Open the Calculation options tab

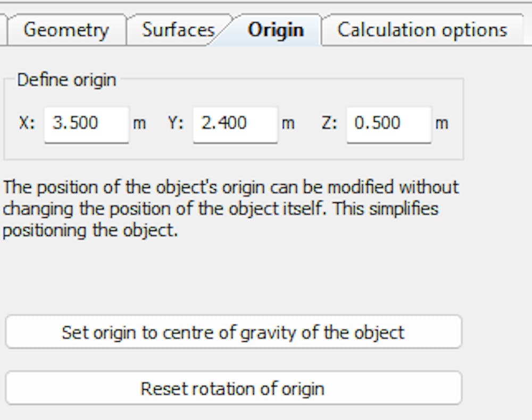coord(423,30)
